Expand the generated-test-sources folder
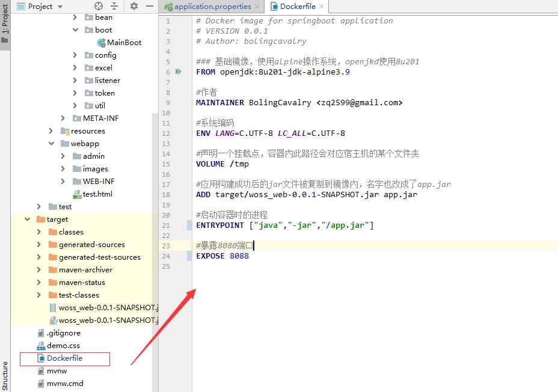This screenshot has width=558, height=392. [39, 257]
